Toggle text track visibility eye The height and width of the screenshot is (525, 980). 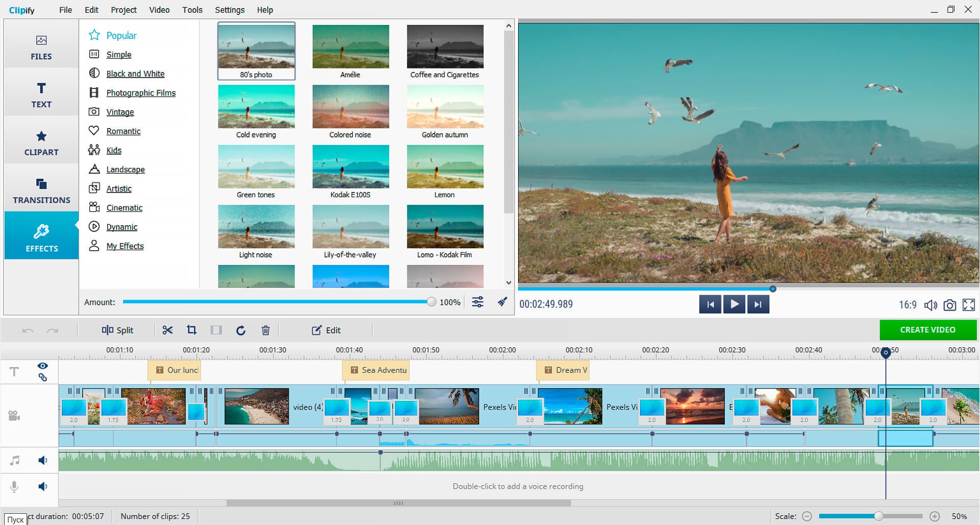[43, 366]
